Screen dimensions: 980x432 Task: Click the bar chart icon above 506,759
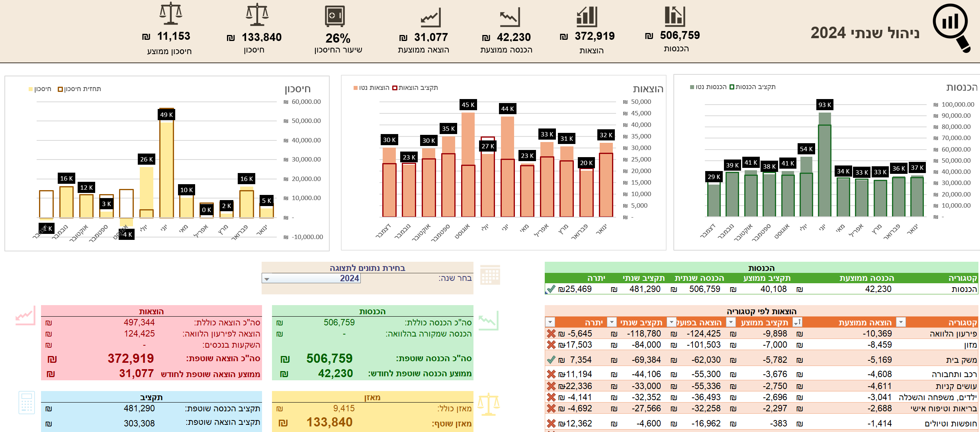pos(674,16)
